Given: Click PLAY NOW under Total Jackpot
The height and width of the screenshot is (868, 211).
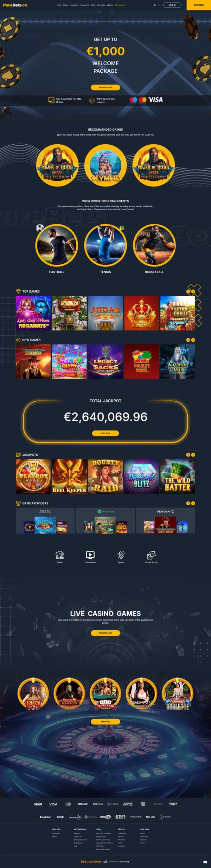Looking at the screenshot, I should point(105,433).
